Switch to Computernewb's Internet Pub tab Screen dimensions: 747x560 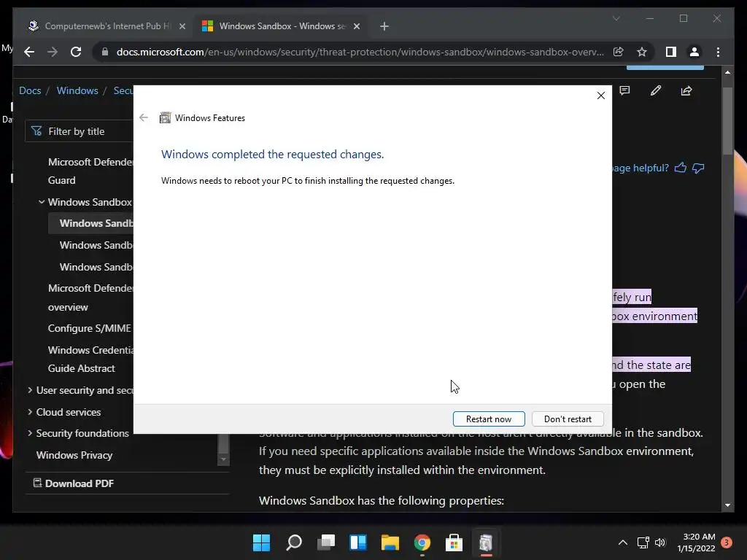point(107,26)
